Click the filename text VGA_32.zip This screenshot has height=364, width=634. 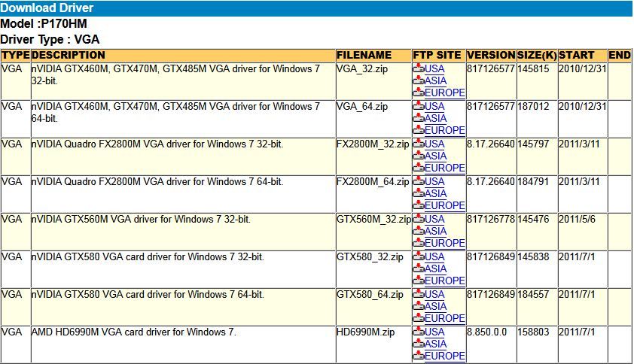click(x=362, y=69)
